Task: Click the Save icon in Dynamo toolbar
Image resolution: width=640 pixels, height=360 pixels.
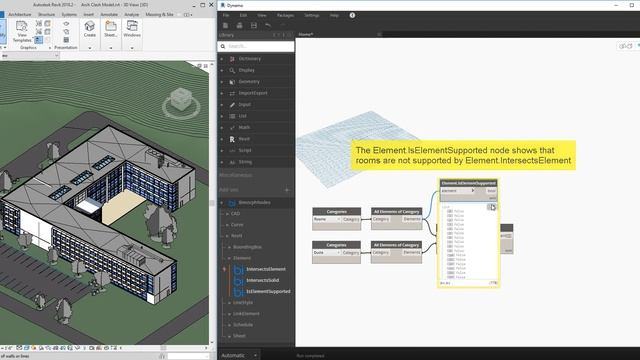Action: pos(254,25)
